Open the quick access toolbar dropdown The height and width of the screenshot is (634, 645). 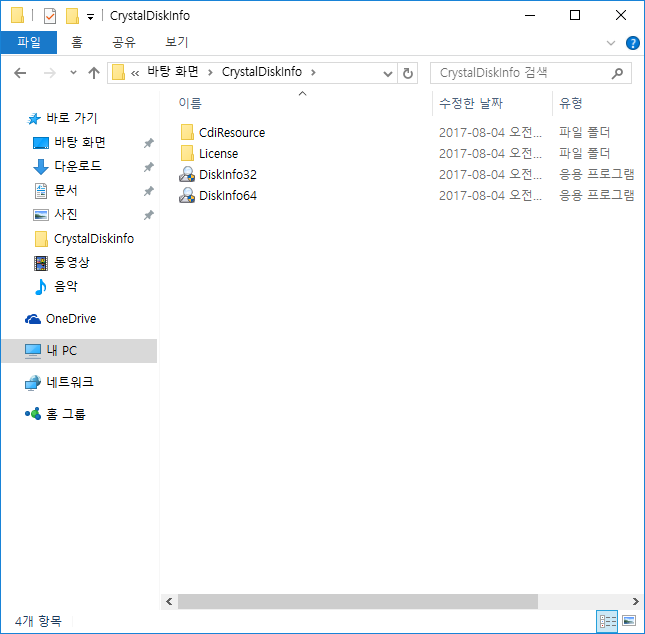point(90,17)
